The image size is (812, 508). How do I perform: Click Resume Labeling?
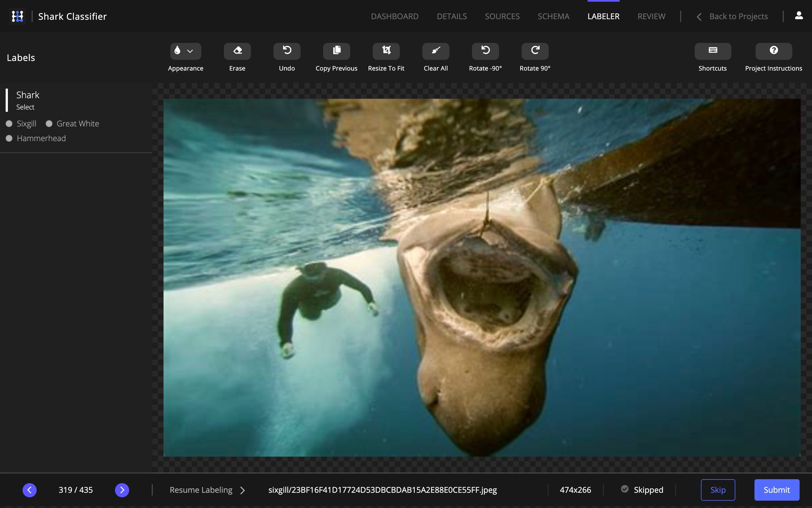click(x=207, y=490)
